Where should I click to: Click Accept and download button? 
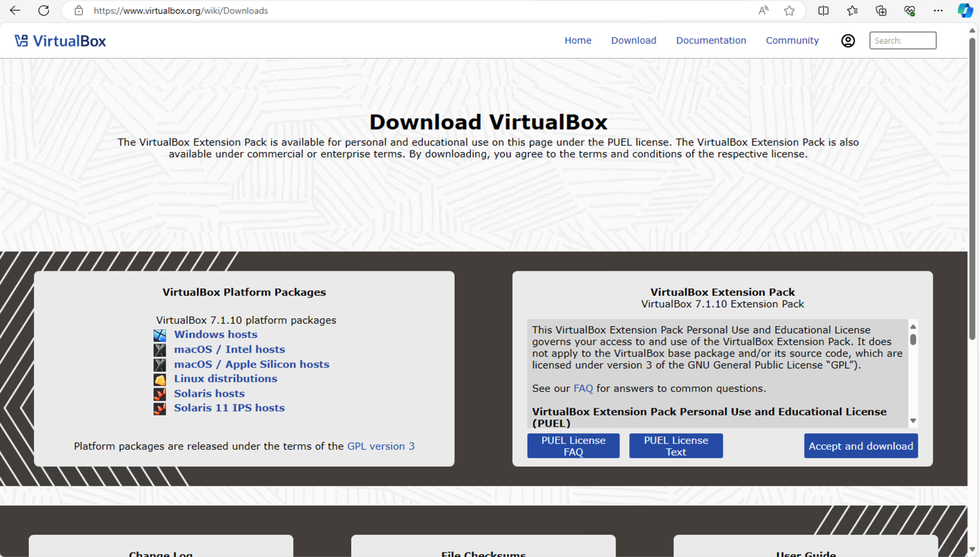tap(861, 446)
